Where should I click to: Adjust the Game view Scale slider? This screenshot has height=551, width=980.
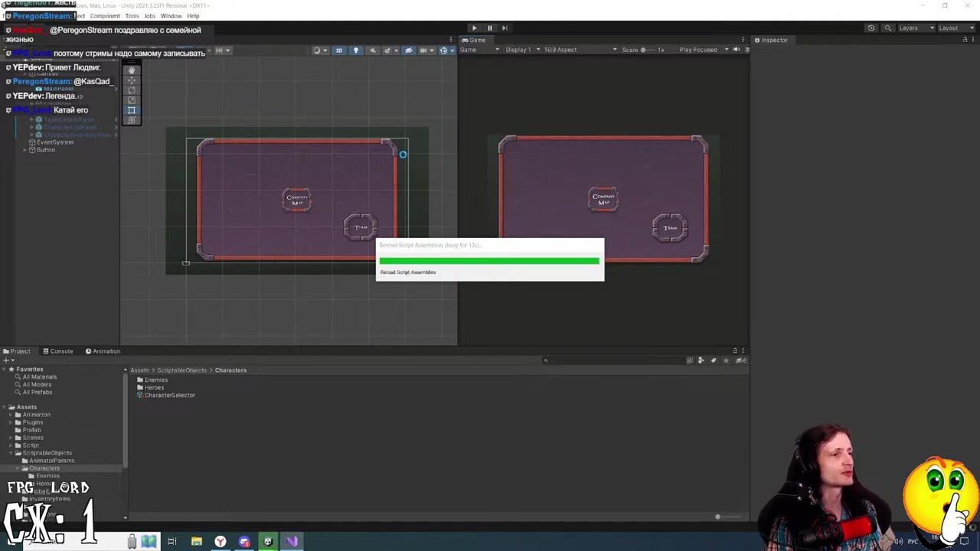point(648,50)
